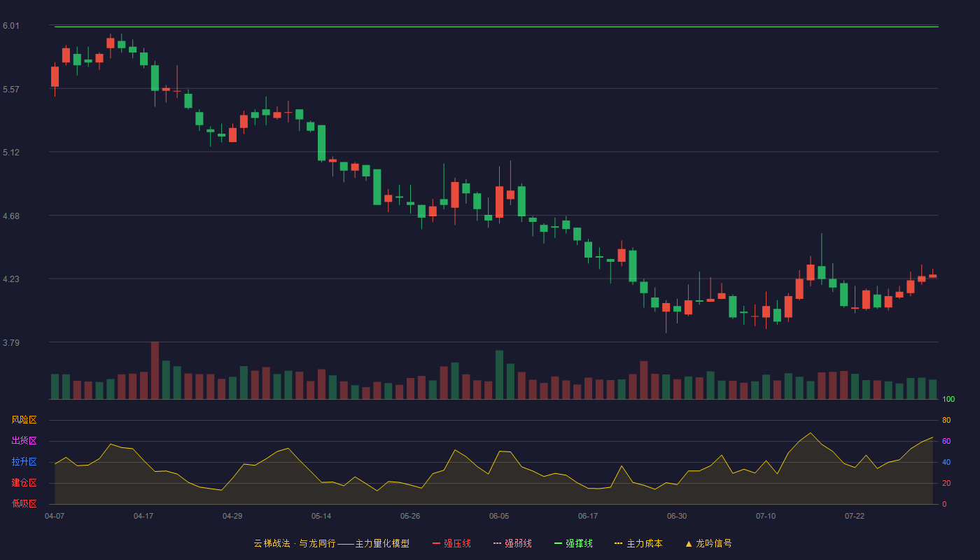Image resolution: width=980 pixels, height=560 pixels.
Task: Select the 风险区 zone label
Action: click(x=24, y=420)
